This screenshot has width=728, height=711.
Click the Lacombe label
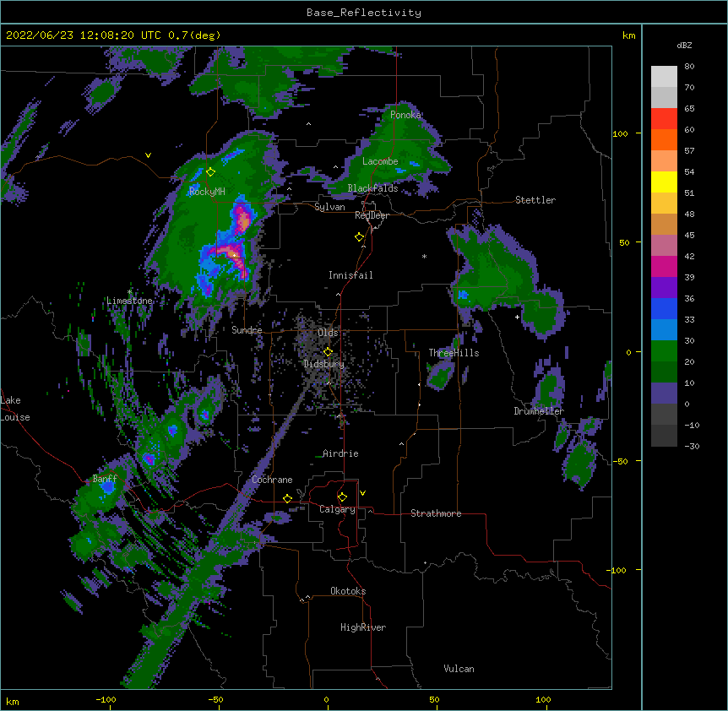pos(380,161)
